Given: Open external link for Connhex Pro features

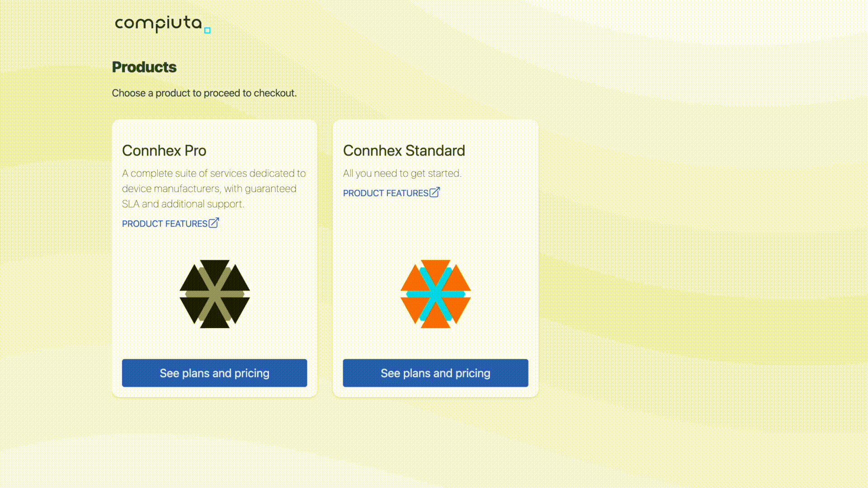Looking at the screenshot, I should point(170,223).
